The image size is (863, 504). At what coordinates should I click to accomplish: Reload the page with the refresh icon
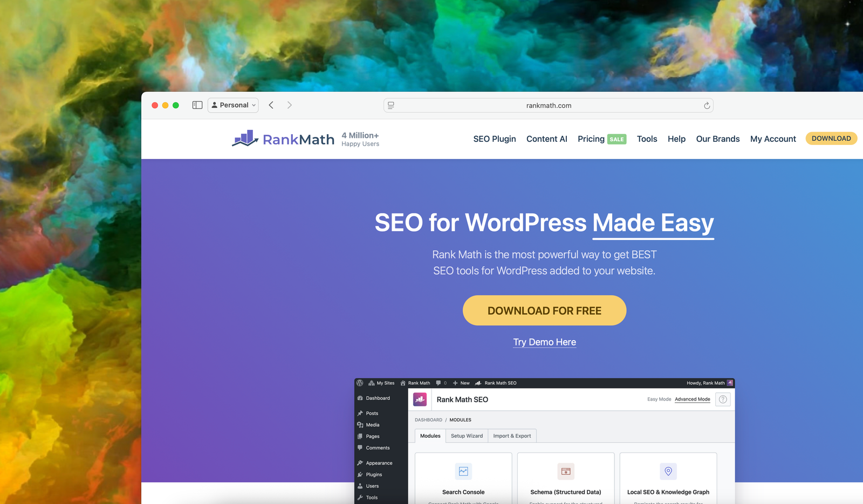(x=707, y=106)
